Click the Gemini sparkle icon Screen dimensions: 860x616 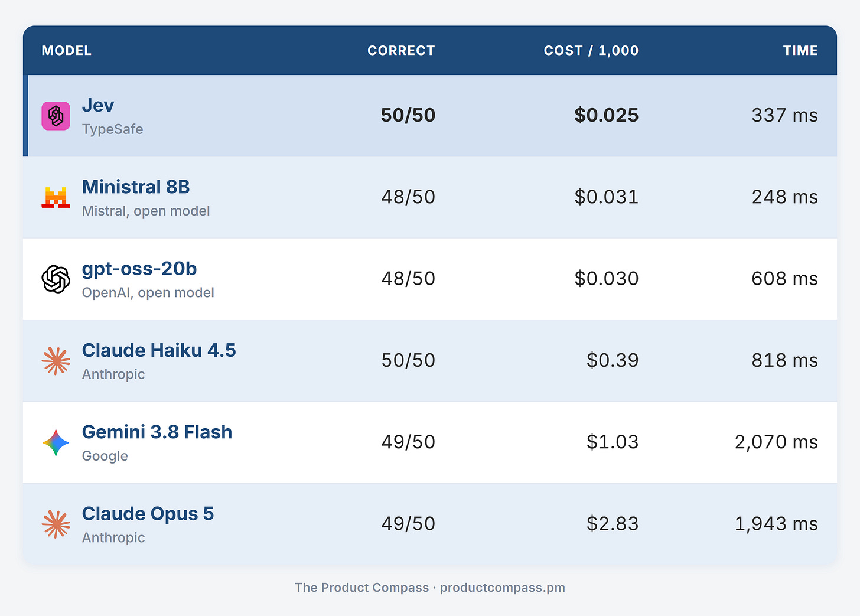(x=56, y=442)
